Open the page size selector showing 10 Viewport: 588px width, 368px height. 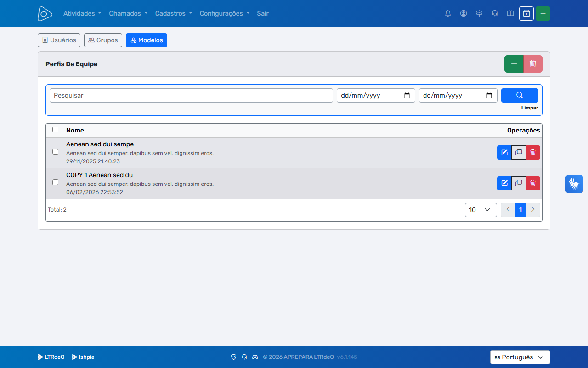(x=481, y=210)
